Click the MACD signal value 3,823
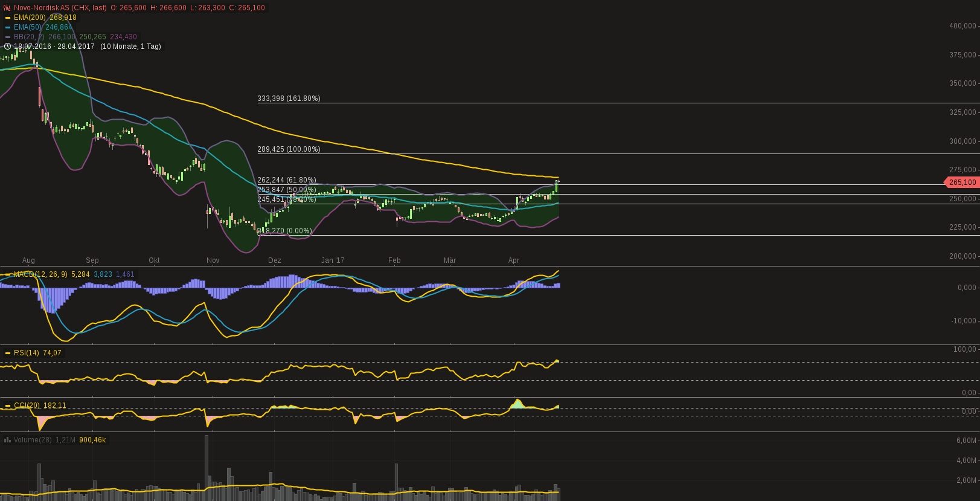The image size is (980, 501). (103, 274)
